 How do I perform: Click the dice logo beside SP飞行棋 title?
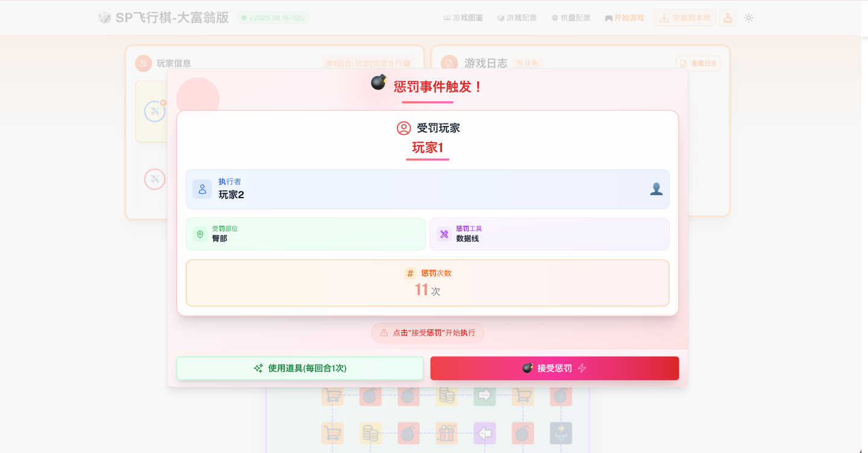click(105, 18)
